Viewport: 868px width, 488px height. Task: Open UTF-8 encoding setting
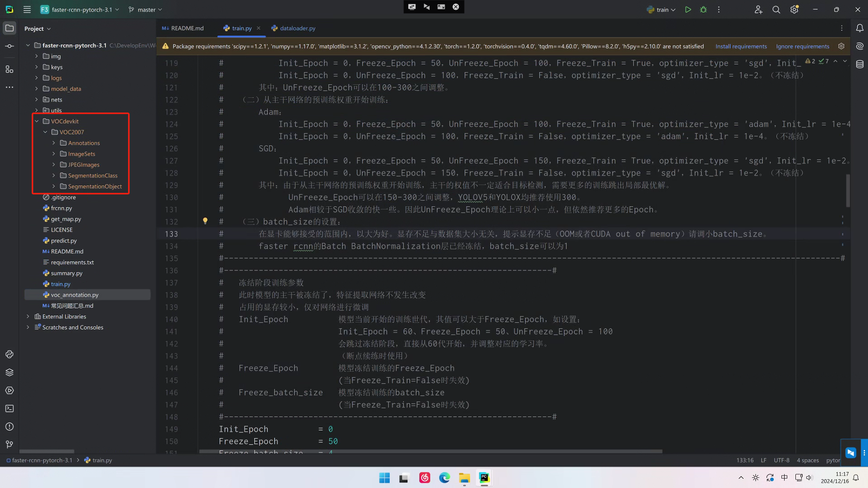[781, 460]
